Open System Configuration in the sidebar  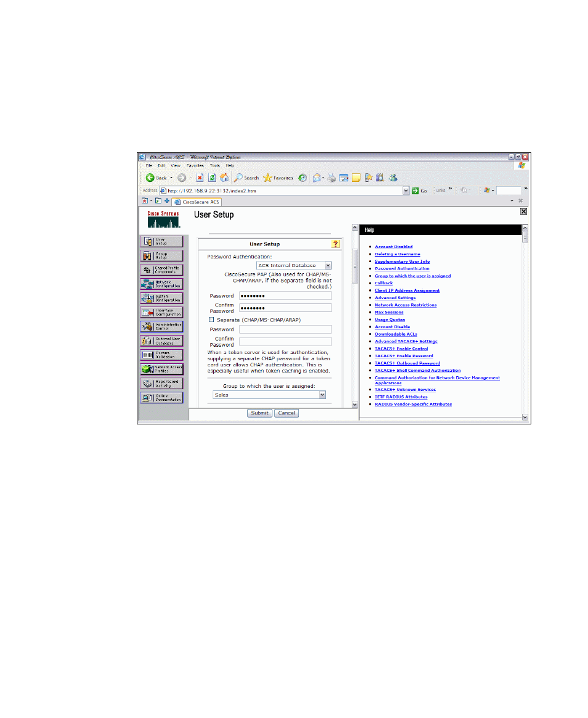click(161, 298)
